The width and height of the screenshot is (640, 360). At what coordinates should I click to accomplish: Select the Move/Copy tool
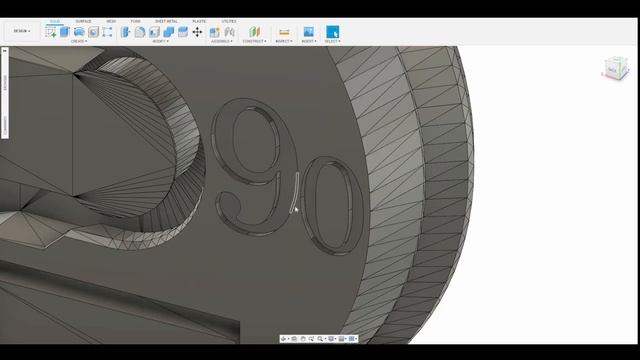[197, 32]
